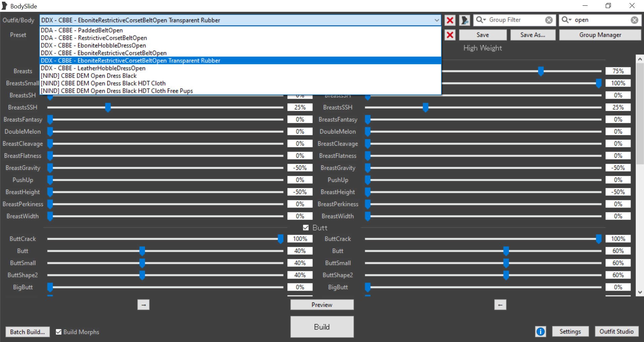Select DDA - CBBE - PaddedBeltOpen

tap(240, 30)
